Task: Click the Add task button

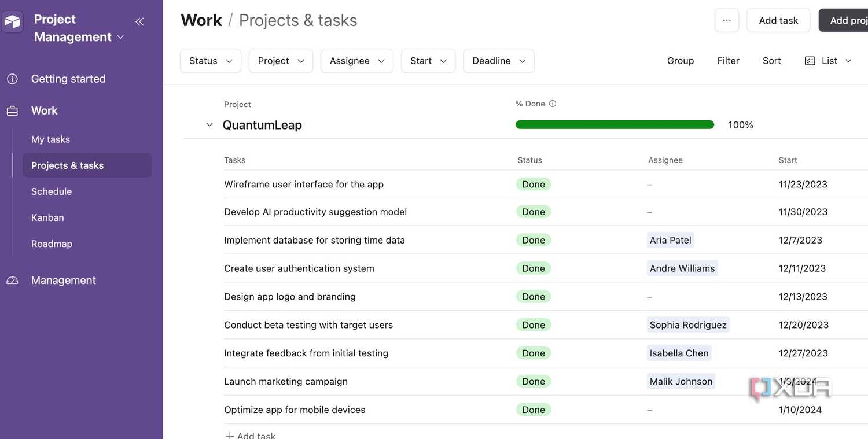Action: [778, 20]
